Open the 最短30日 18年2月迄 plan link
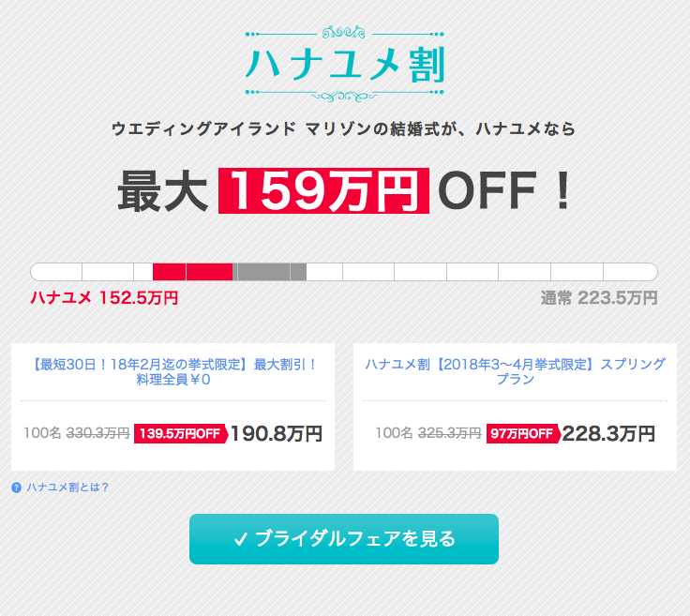 (173, 372)
